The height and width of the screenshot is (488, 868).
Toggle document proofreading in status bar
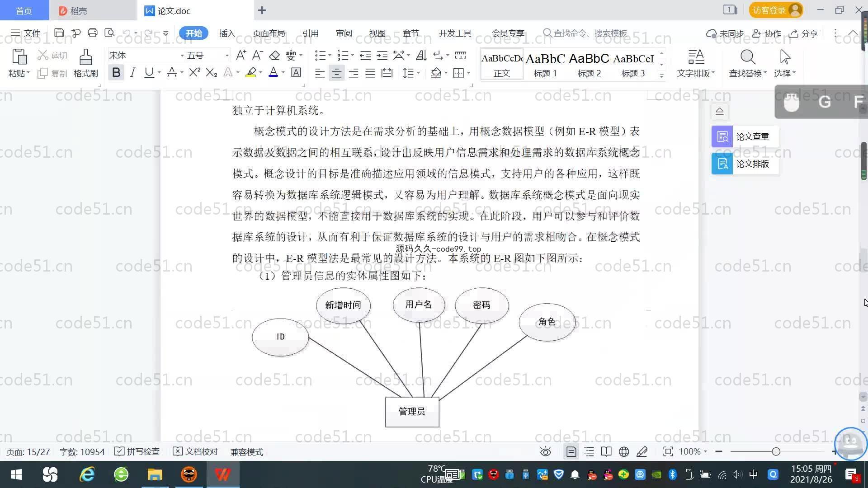coord(196,451)
